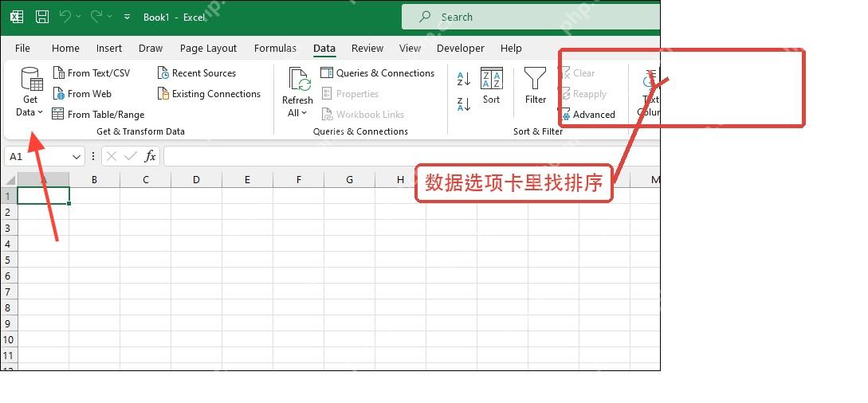Click Reapply filter command
The height and width of the screenshot is (403, 868).
click(x=583, y=94)
